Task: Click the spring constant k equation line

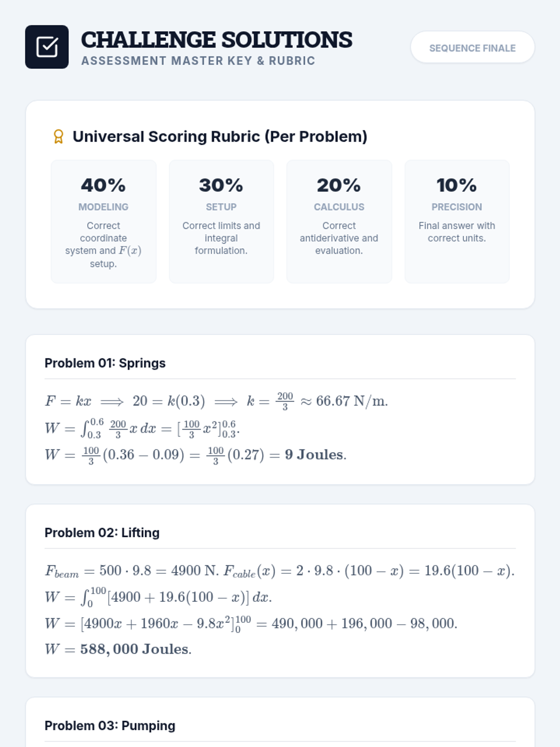Action: (x=216, y=401)
